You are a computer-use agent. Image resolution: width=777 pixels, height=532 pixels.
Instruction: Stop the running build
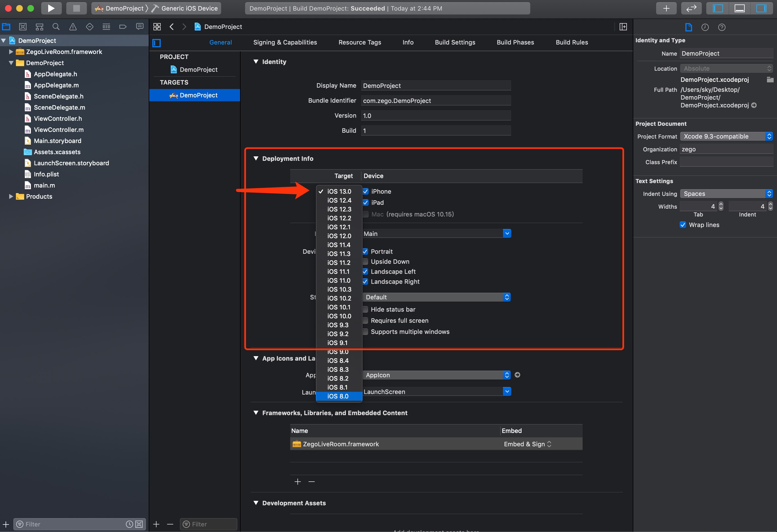tap(77, 8)
